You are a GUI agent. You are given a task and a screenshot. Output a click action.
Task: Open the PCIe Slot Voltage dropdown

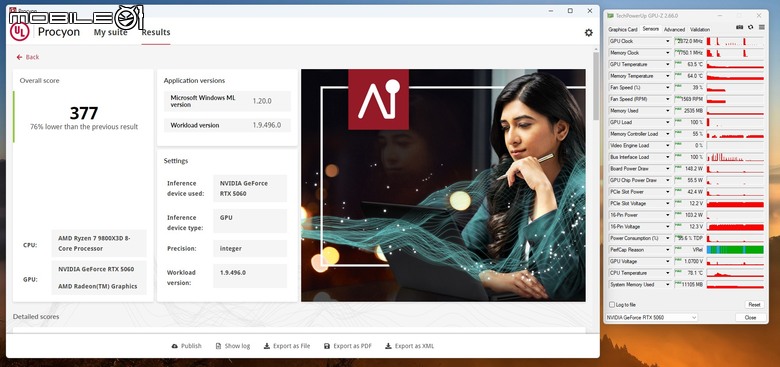point(668,204)
